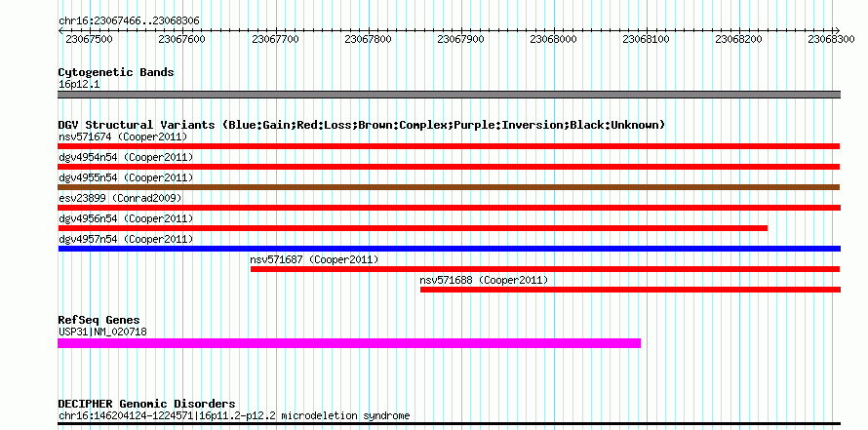Click the 23068300 ruler position

(832, 39)
